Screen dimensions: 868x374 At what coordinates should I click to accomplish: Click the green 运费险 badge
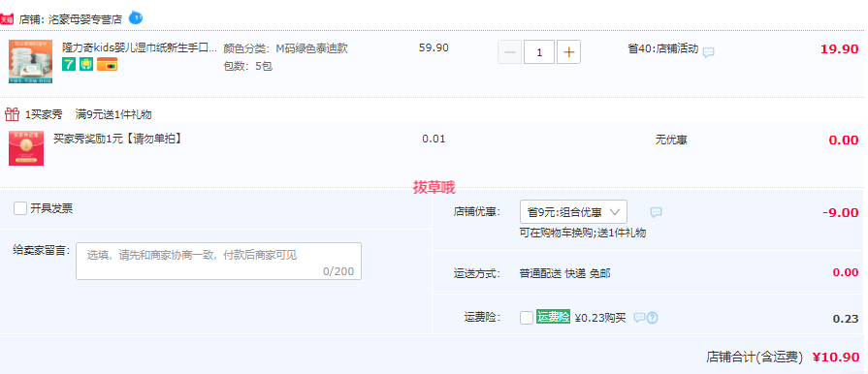coord(553,317)
